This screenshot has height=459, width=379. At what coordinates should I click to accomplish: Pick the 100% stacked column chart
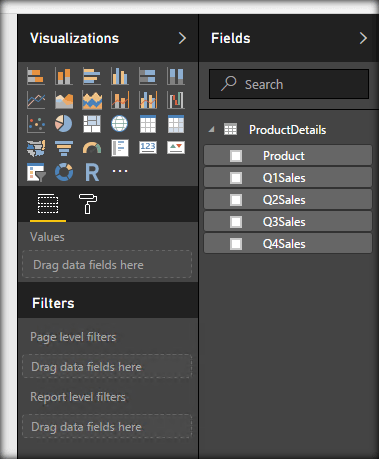tap(176, 76)
